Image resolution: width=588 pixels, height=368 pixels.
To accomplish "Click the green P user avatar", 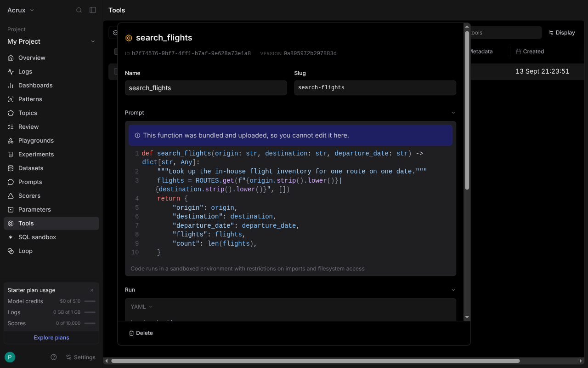I will [x=10, y=357].
